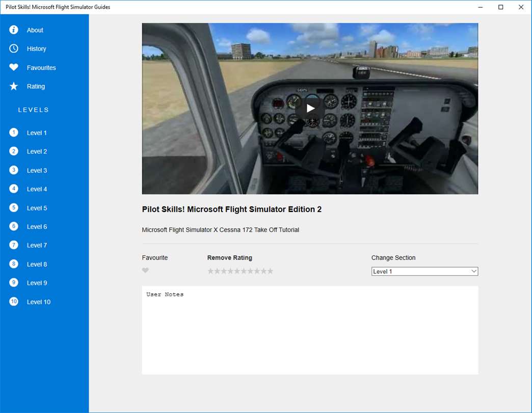Viewport: 532px width, 413px height.
Task: Minimize the Pilot Skills window
Action: tap(481, 7)
